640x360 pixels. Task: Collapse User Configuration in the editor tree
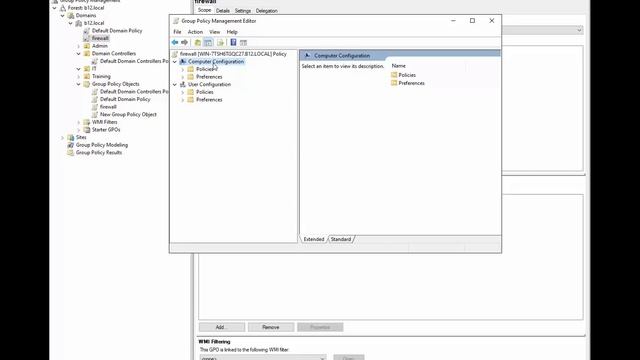click(175, 84)
